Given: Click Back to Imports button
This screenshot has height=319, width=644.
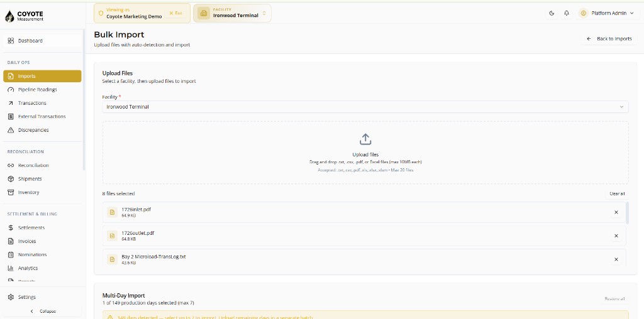Looking at the screenshot, I should coord(609,38).
